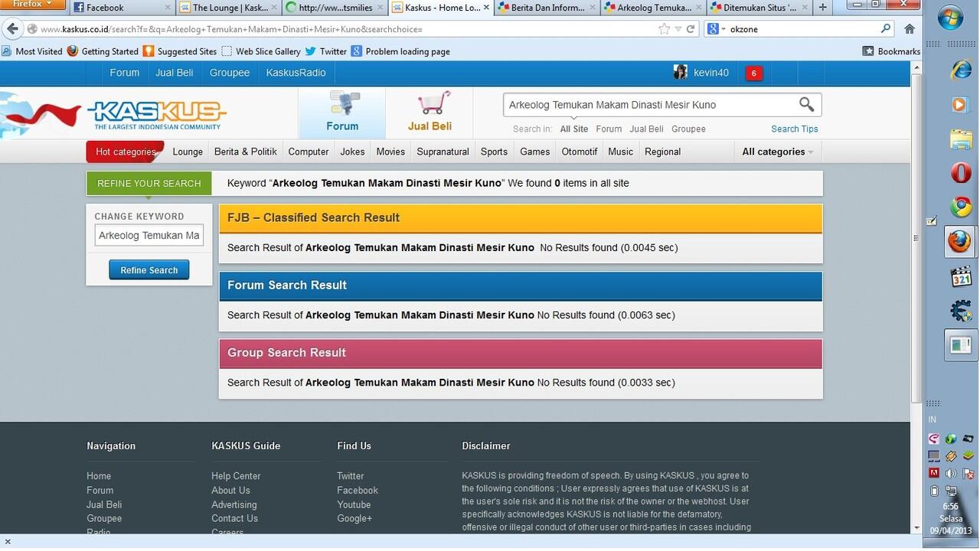The image size is (980, 551).
Task: Open the URL history dropdown arrow
Action: click(678, 29)
